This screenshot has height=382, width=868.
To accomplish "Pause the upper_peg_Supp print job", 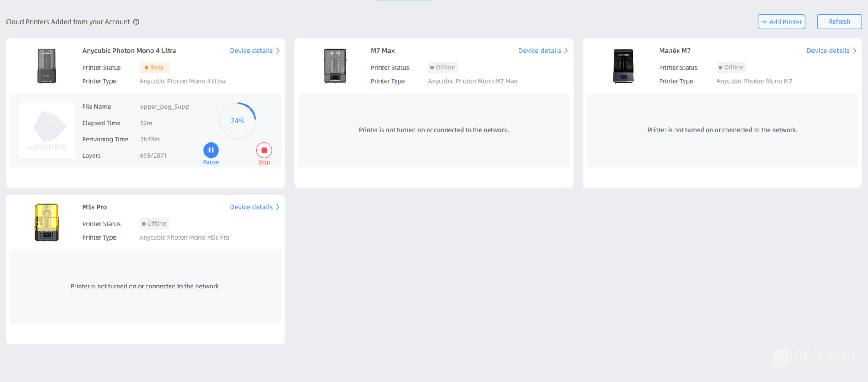I will coord(211,151).
